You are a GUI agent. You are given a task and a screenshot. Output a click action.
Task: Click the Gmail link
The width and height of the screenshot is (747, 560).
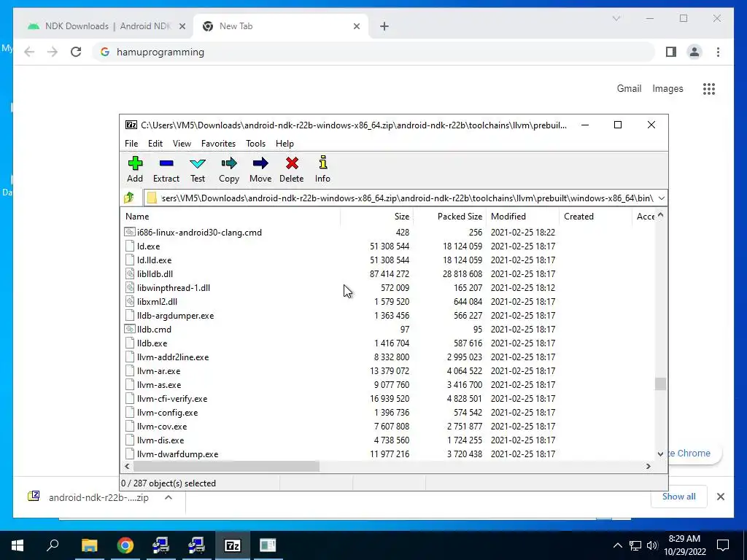click(x=629, y=88)
